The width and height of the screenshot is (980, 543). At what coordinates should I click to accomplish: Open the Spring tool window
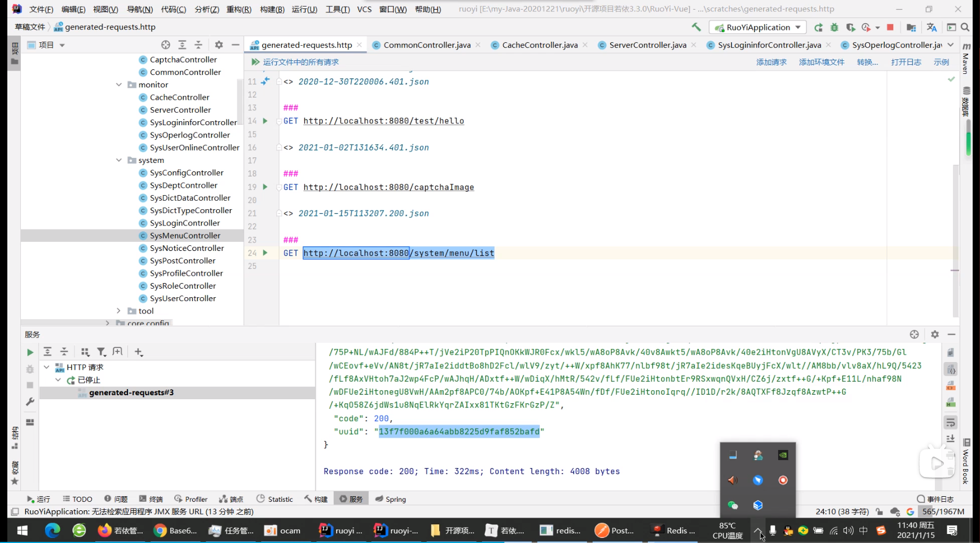pos(391,499)
